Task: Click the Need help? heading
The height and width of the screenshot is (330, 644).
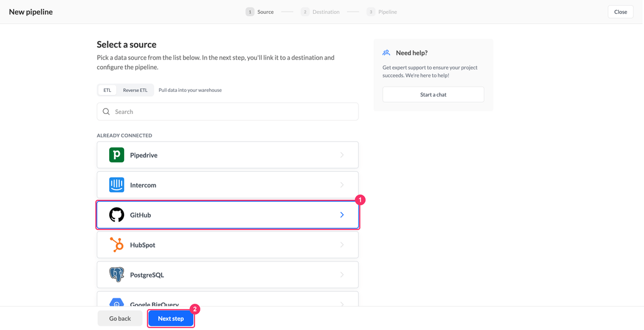Action: [411, 53]
